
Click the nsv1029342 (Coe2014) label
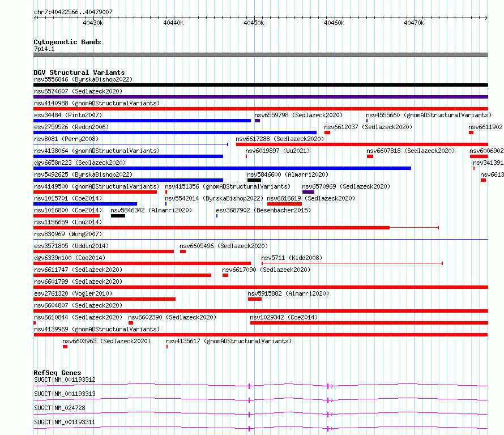[x=284, y=317]
